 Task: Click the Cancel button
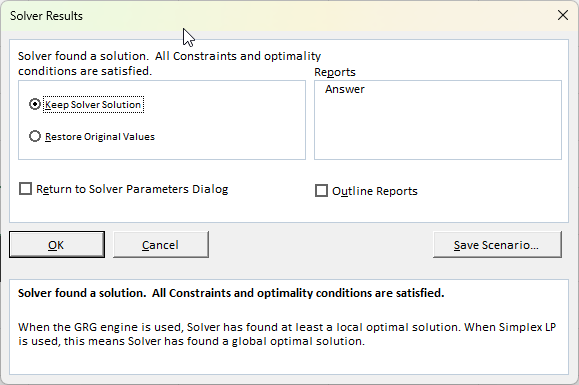click(x=161, y=245)
